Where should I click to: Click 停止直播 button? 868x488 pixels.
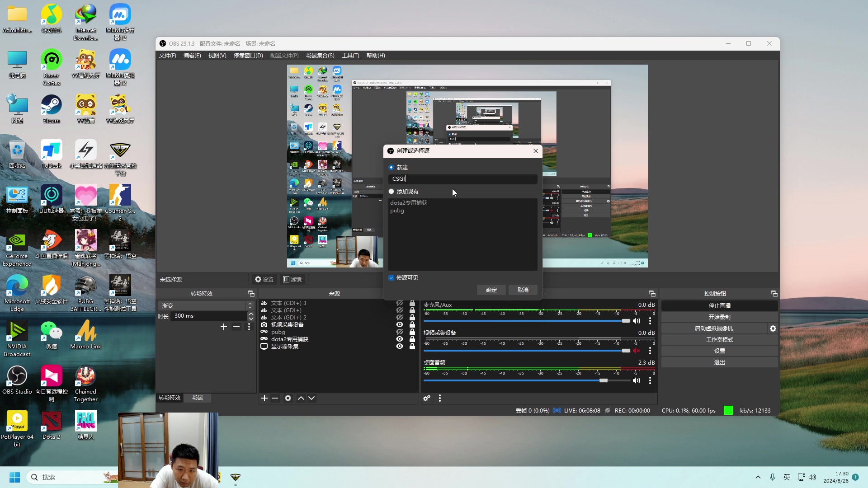click(720, 306)
